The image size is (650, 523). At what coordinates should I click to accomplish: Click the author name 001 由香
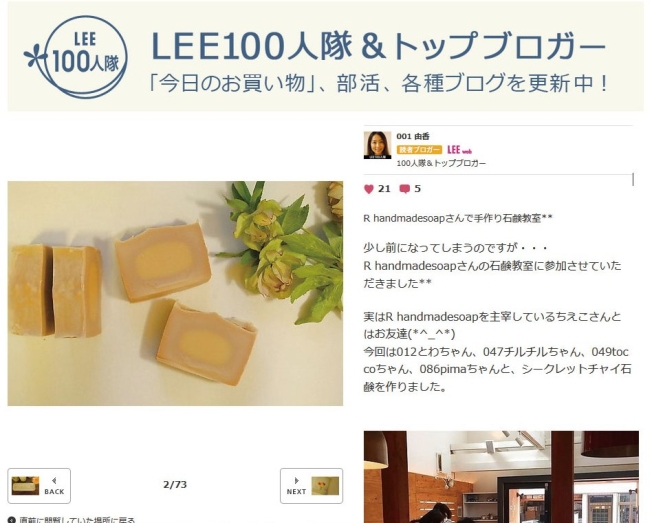[x=413, y=136]
